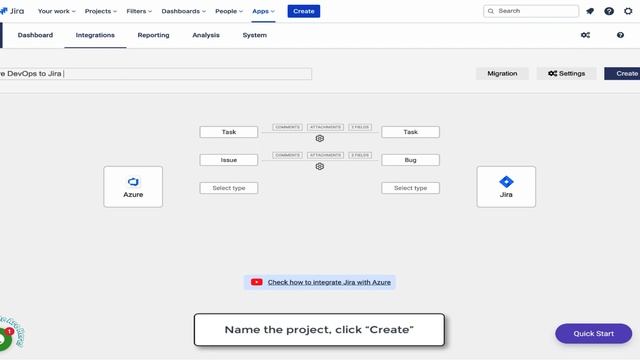Open the notifications icon in the top bar
This screenshot has height=360, width=640.
pos(590,11)
